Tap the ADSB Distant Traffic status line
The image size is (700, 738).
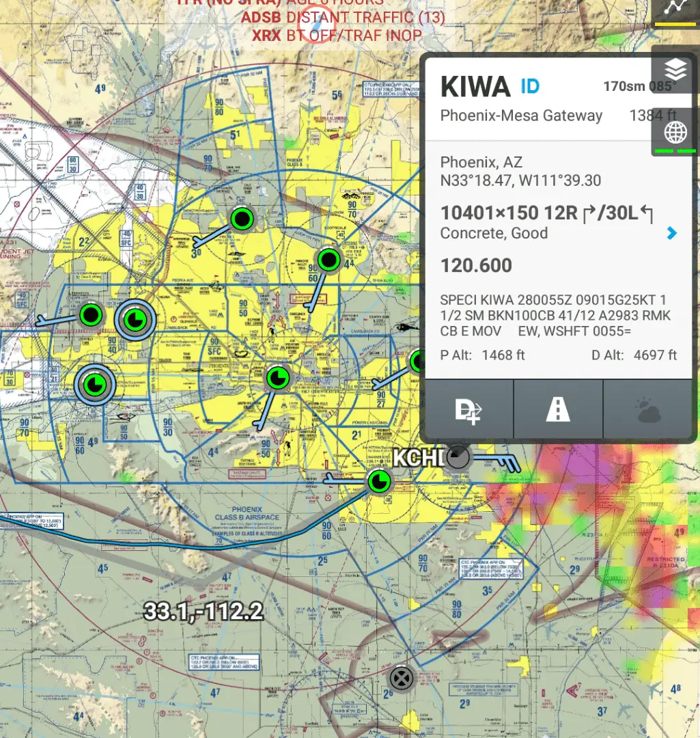(x=342, y=17)
